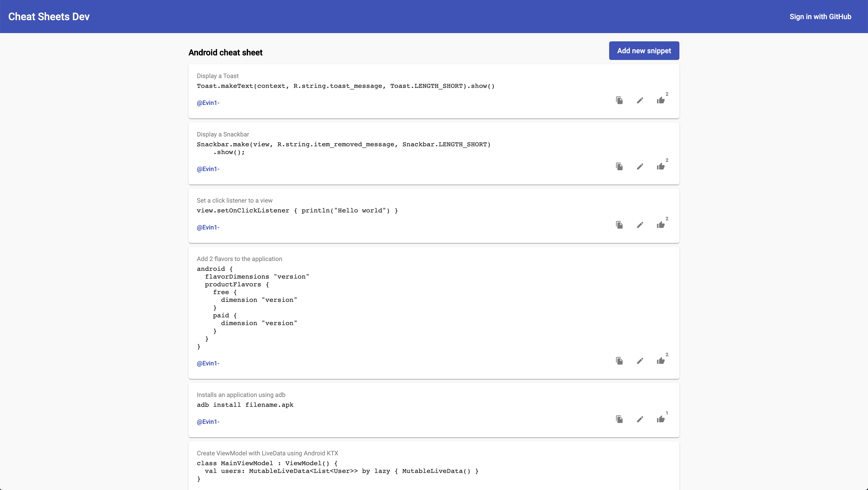Copy the Display a Toast snippet
This screenshot has width=868, height=490.
coord(619,101)
